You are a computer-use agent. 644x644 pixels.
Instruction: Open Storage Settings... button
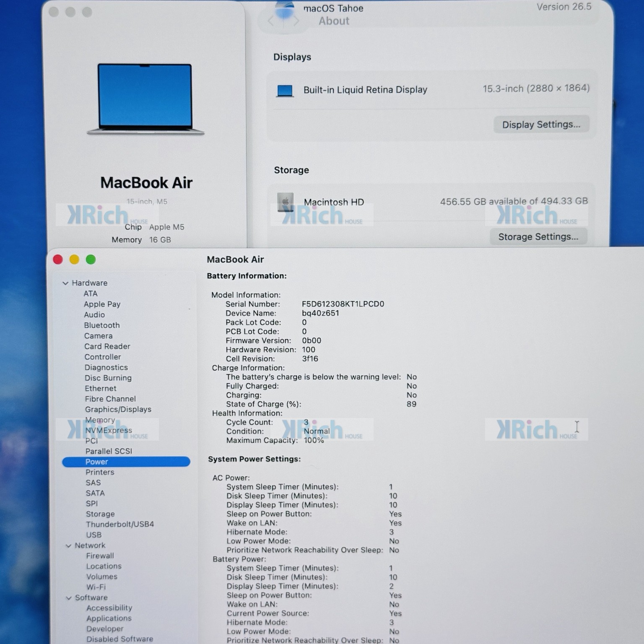(x=538, y=237)
